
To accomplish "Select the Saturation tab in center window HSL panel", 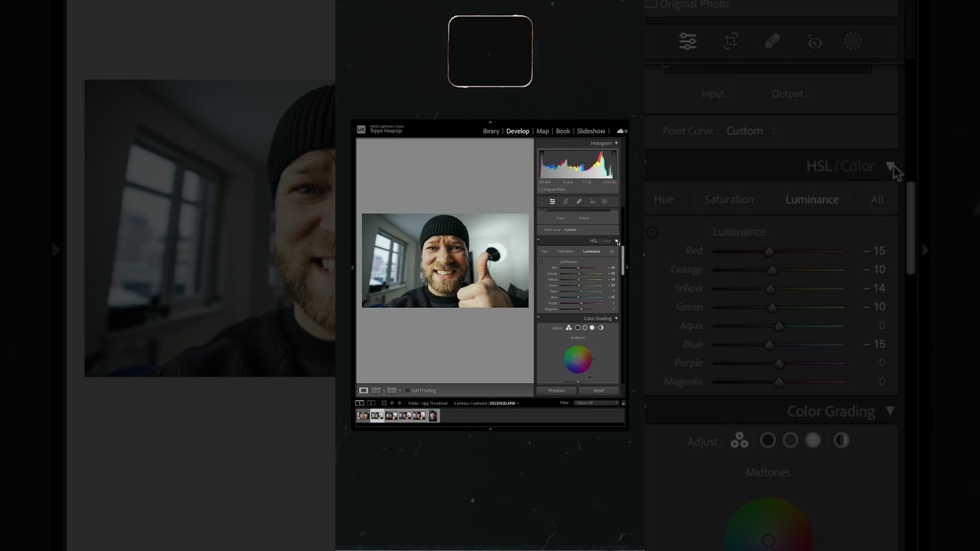I will coord(566,251).
